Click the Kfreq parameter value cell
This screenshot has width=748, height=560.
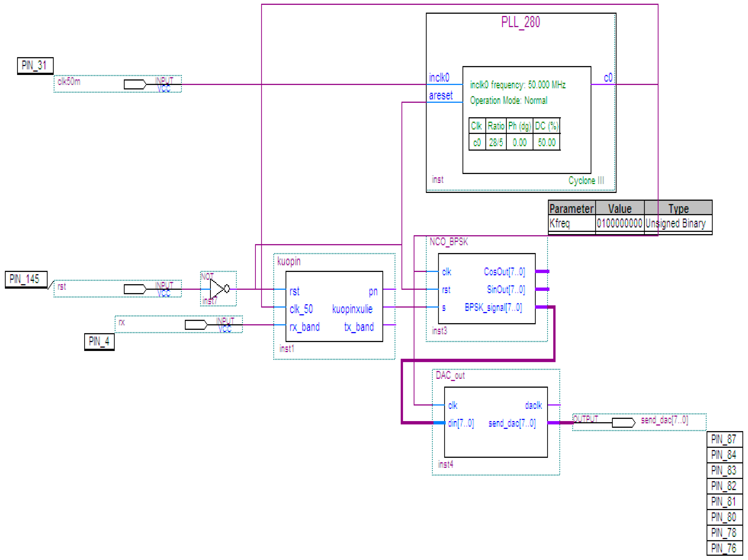[619, 223]
